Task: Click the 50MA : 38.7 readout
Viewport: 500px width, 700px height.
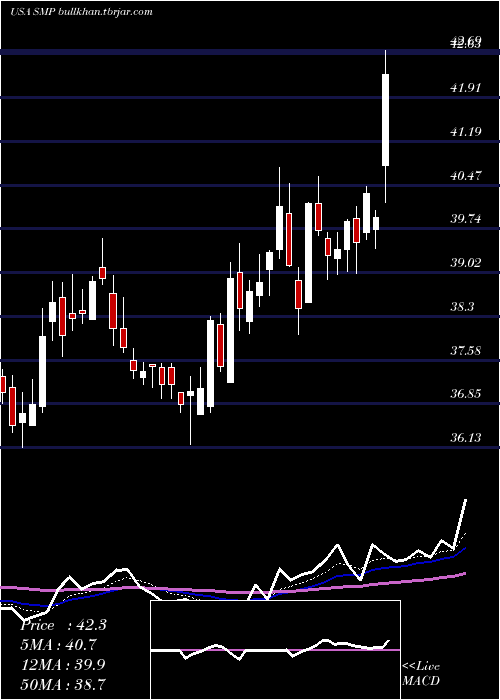Action: point(63,684)
